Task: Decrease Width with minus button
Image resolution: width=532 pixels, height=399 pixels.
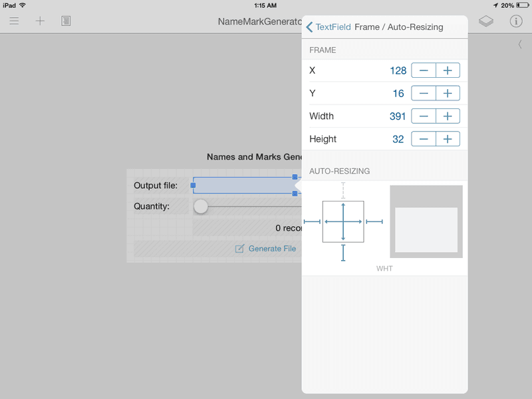Action: tap(424, 116)
